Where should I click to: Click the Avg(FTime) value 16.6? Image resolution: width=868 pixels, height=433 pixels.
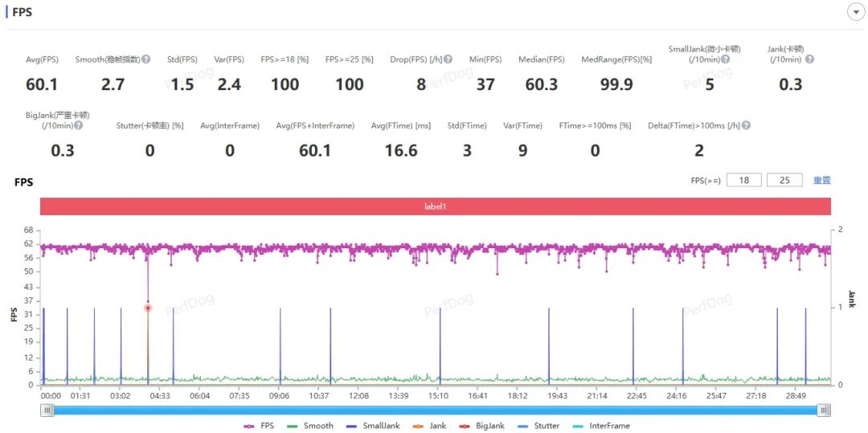tap(401, 150)
